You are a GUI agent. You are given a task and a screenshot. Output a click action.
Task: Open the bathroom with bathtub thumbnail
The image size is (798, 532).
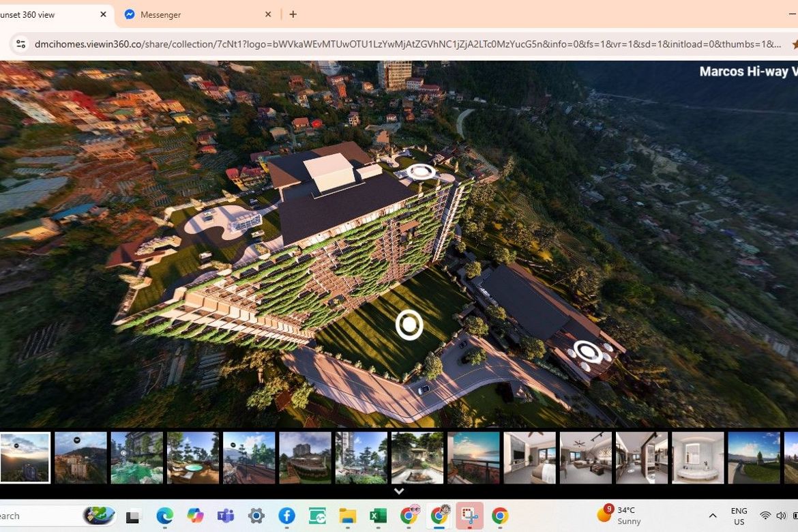click(x=698, y=457)
